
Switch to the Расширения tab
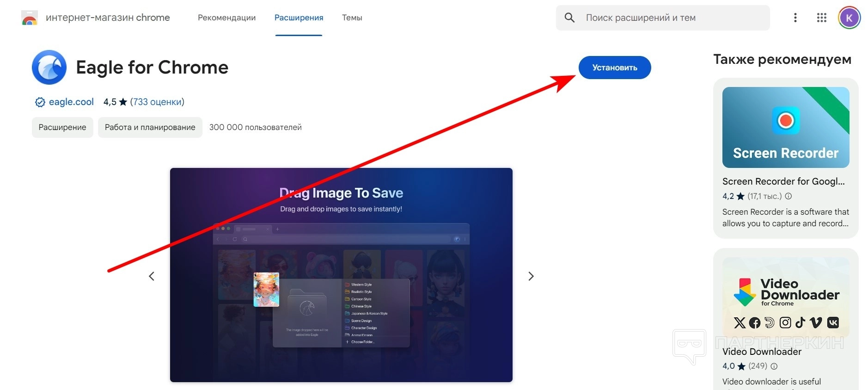tap(299, 18)
